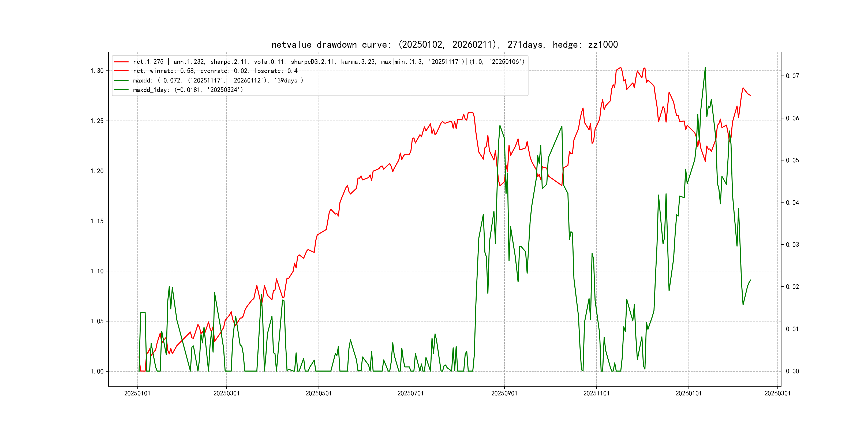Click the 20260101 x-axis tick label
This screenshot has width=868, height=434.
coord(689,394)
